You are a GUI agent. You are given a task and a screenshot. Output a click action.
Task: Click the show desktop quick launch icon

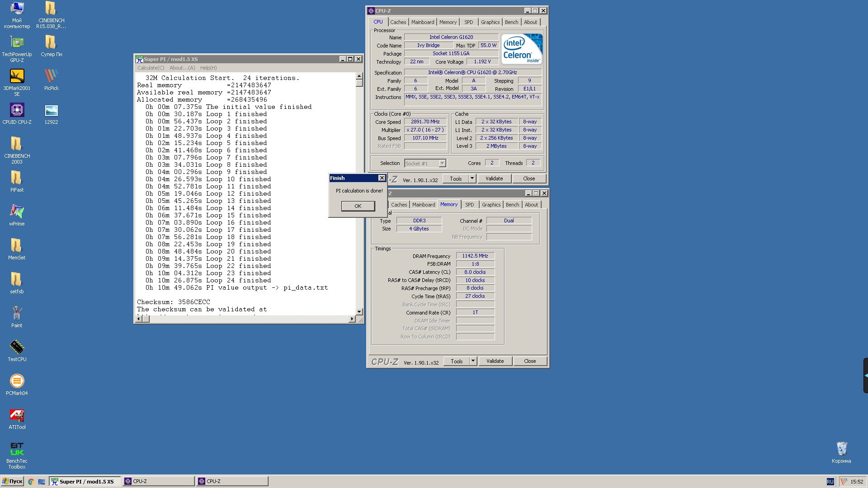42,482
